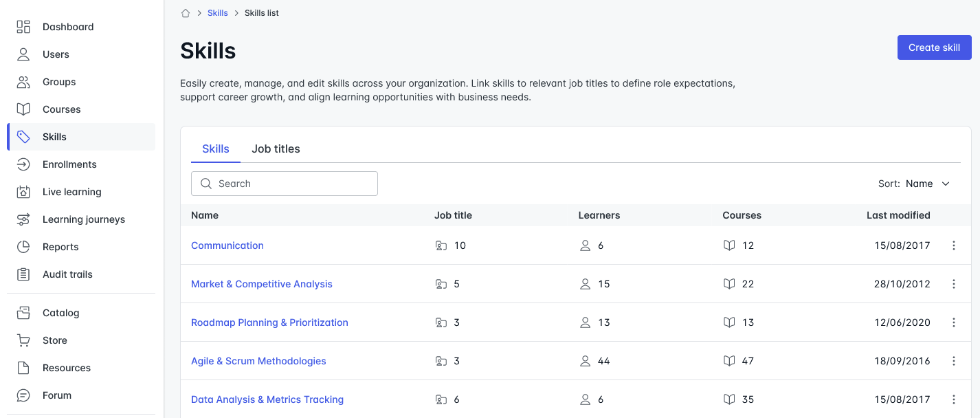Click the Reports pie chart icon
The image size is (980, 418).
pyautogui.click(x=23, y=247)
